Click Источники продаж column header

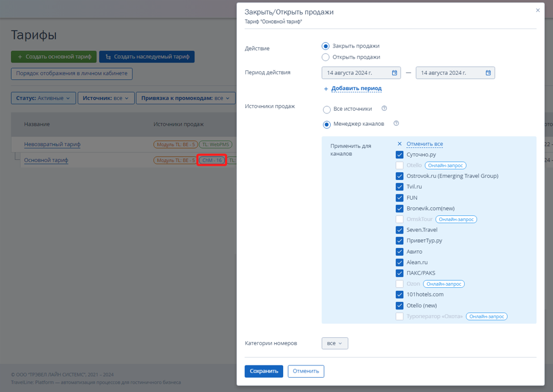[178, 124]
